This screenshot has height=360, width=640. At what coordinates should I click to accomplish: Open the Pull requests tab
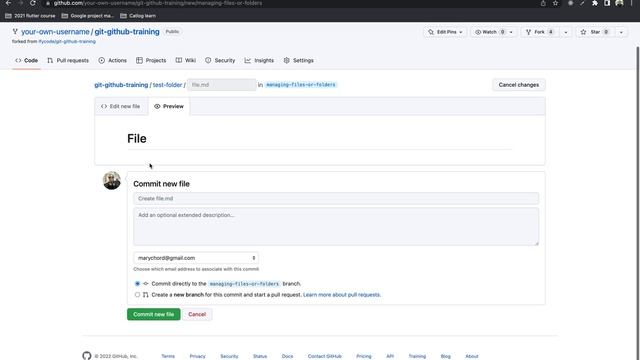[x=68, y=60]
